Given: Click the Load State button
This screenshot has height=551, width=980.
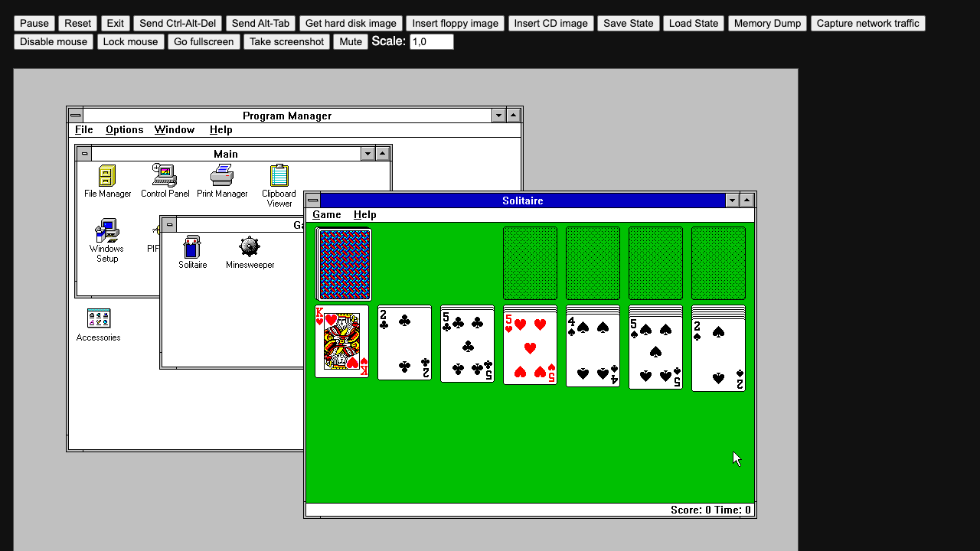Looking at the screenshot, I should tap(694, 24).
